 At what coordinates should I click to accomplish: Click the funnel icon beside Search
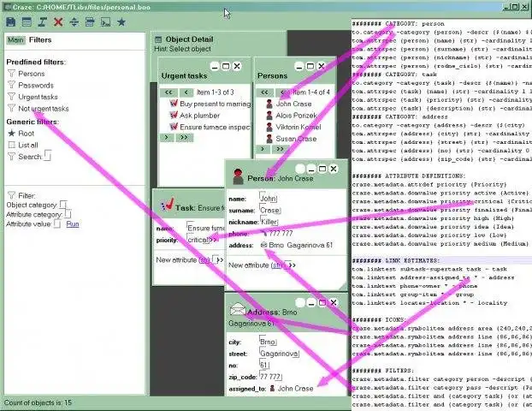coord(11,156)
